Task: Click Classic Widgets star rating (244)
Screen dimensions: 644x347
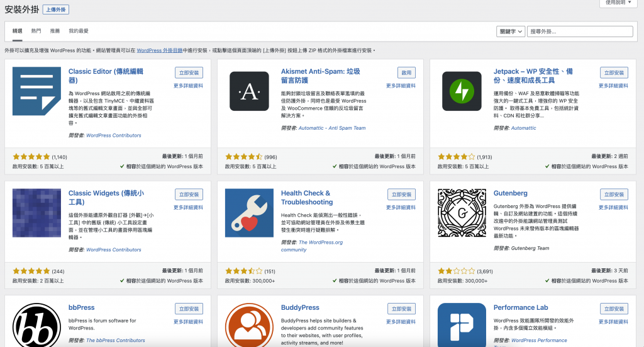Action: coord(31,271)
